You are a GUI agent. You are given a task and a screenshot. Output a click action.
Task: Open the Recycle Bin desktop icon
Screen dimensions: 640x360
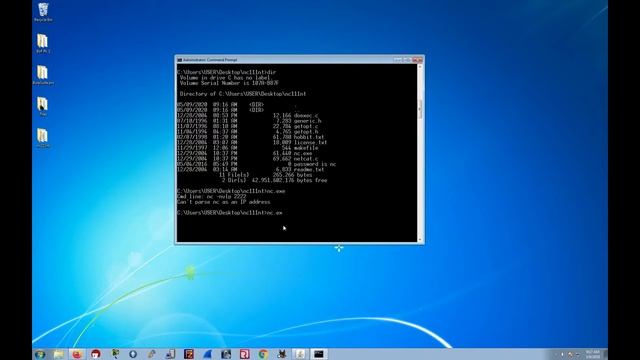[x=43, y=11]
